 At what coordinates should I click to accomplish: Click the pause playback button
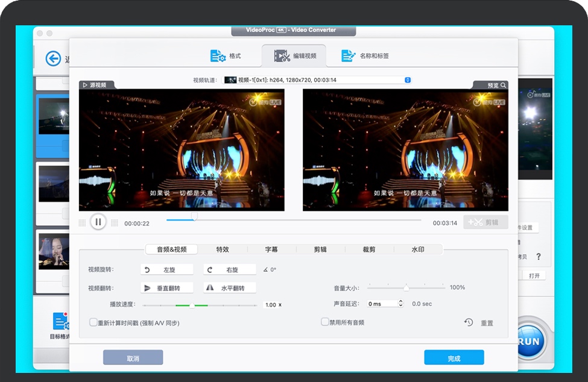(x=98, y=222)
